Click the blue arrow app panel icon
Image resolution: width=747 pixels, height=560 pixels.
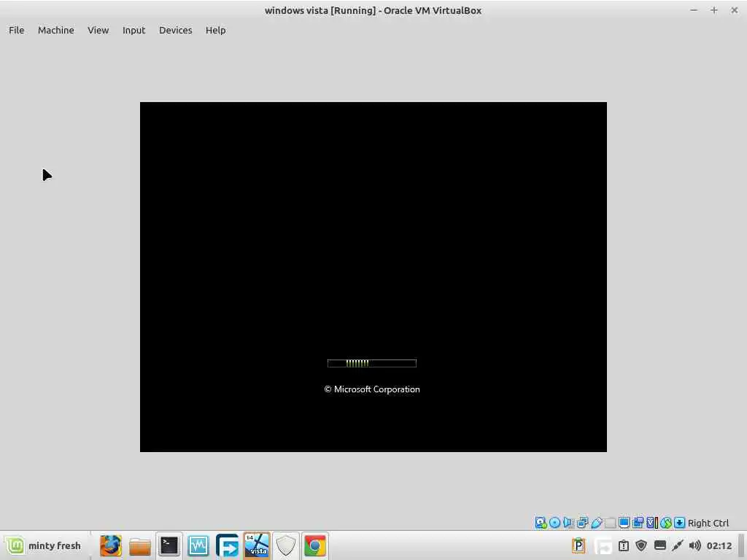click(228, 545)
